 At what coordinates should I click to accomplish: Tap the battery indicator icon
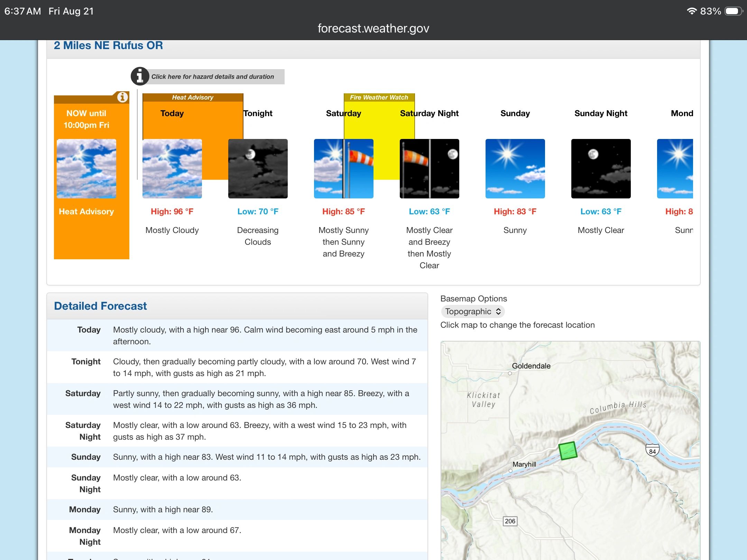(734, 11)
